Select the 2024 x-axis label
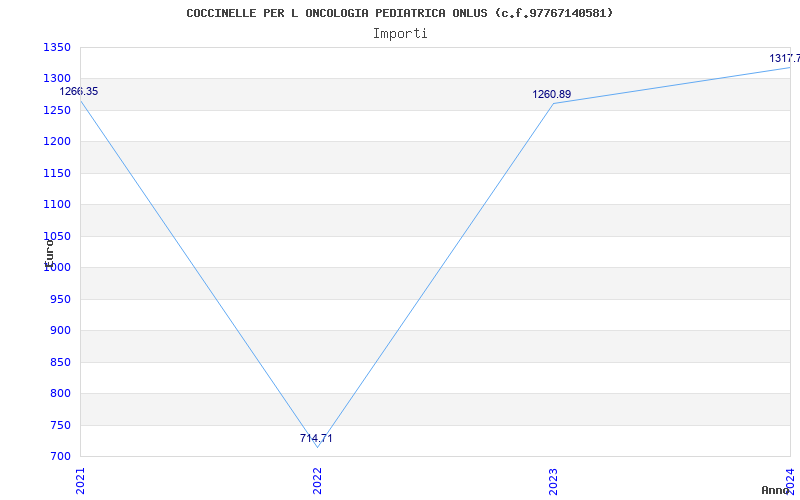 [x=790, y=481]
